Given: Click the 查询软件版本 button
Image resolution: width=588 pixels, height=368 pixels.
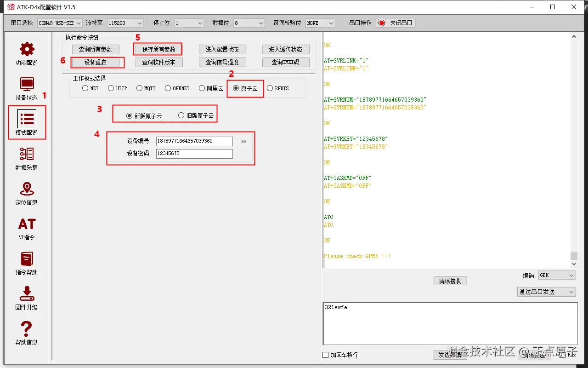Looking at the screenshot, I should [x=159, y=62].
